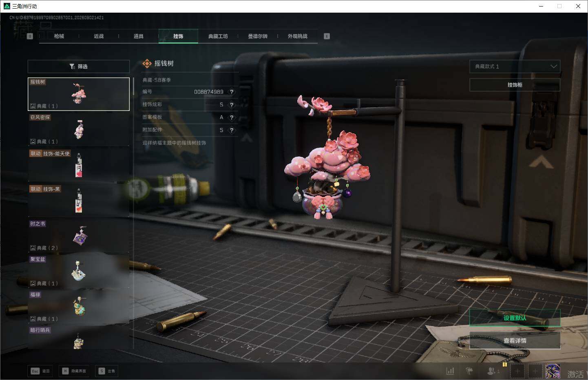The image size is (588, 380).
Task: Select the 摇钱树 charm in the list
Action: click(79, 94)
